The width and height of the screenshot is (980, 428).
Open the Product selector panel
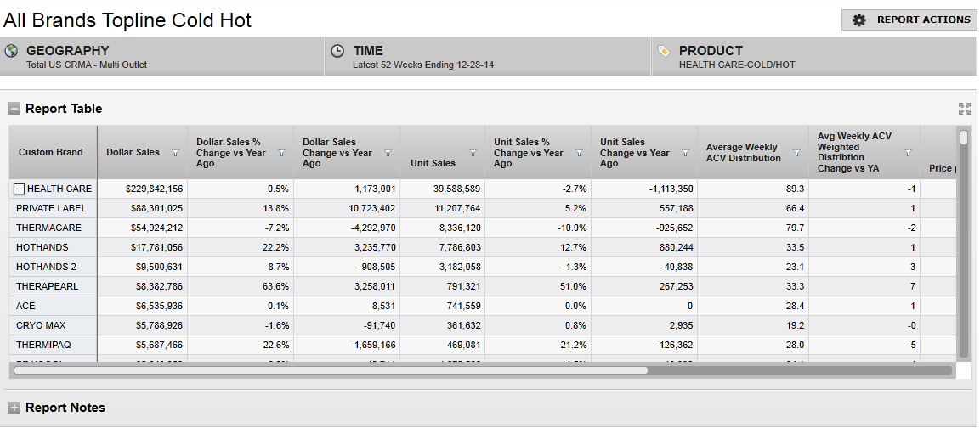pyautogui.click(x=814, y=56)
